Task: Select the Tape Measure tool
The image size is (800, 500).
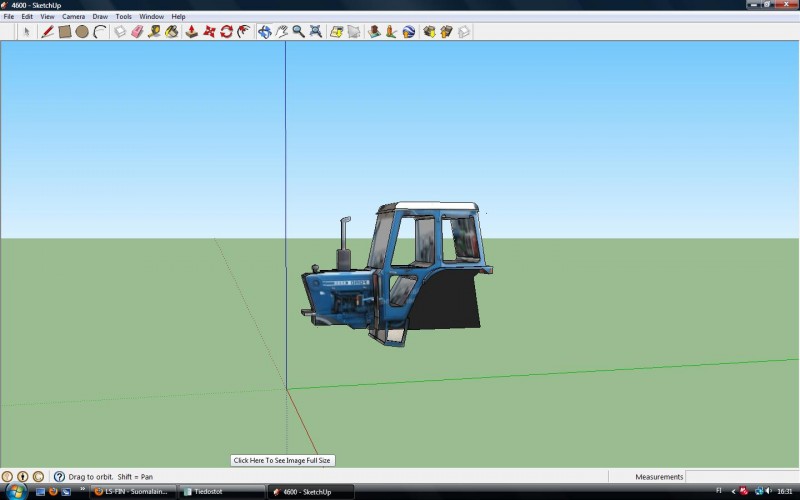Action: [x=154, y=32]
